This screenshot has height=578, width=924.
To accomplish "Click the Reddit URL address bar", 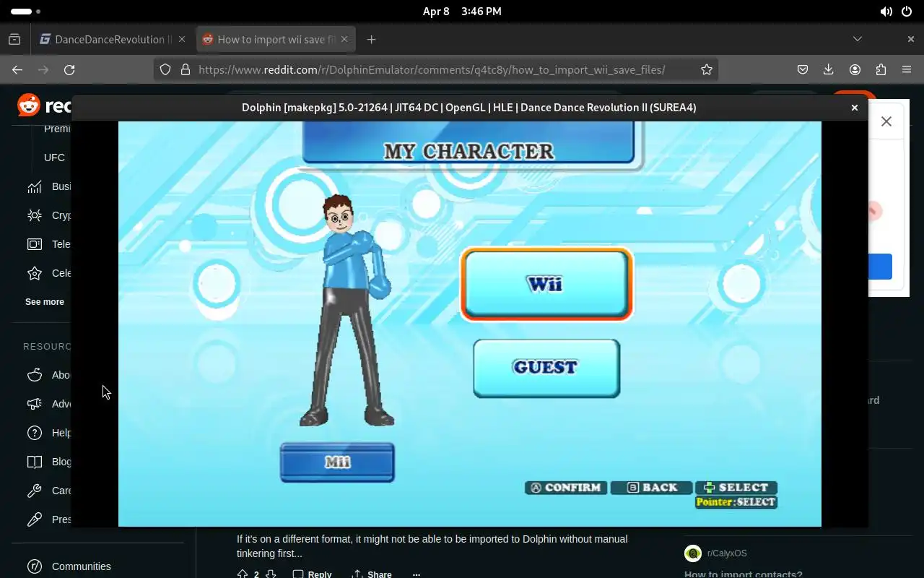I will tap(432, 69).
